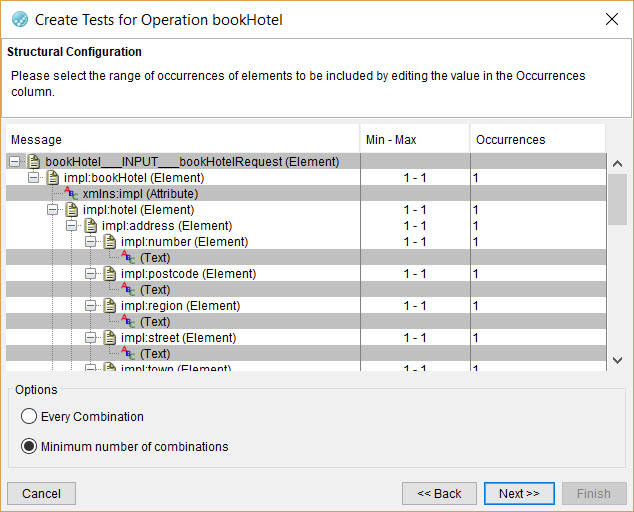Click the impl:street element icon
The width and height of the screenshot is (634, 512).
click(109, 338)
